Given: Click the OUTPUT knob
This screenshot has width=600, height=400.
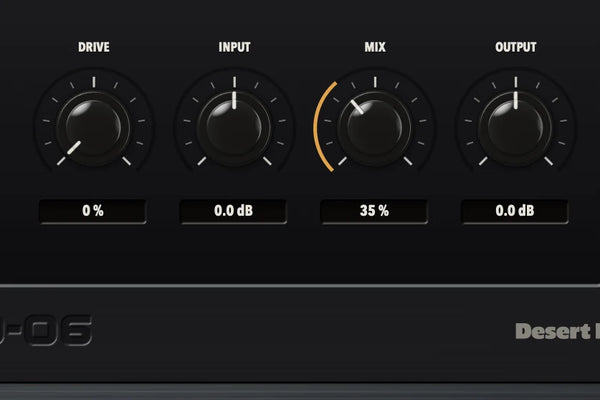Looking at the screenshot, I should [515, 128].
